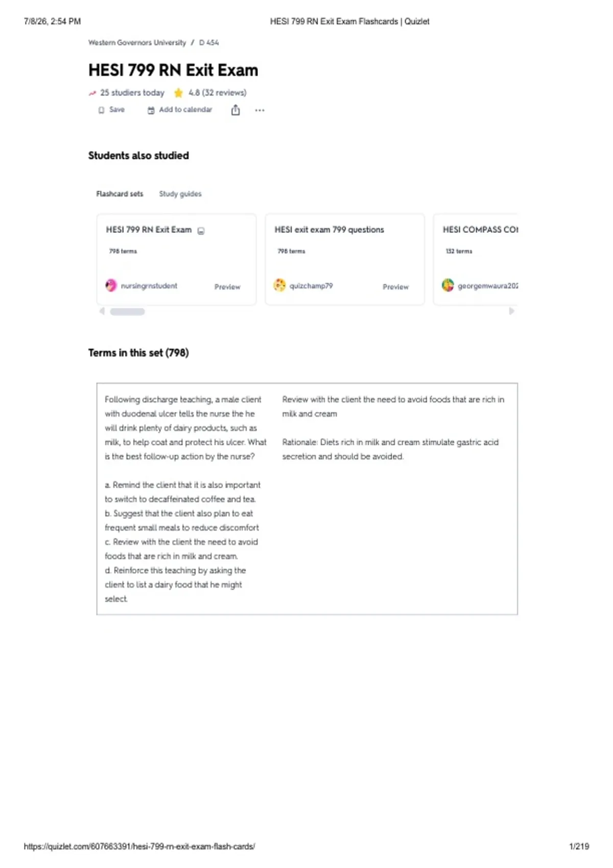The width and height of the screenshot is (613, 868).
Task: Select the Flashcard sets tab
Action: [x=120, y=194]
